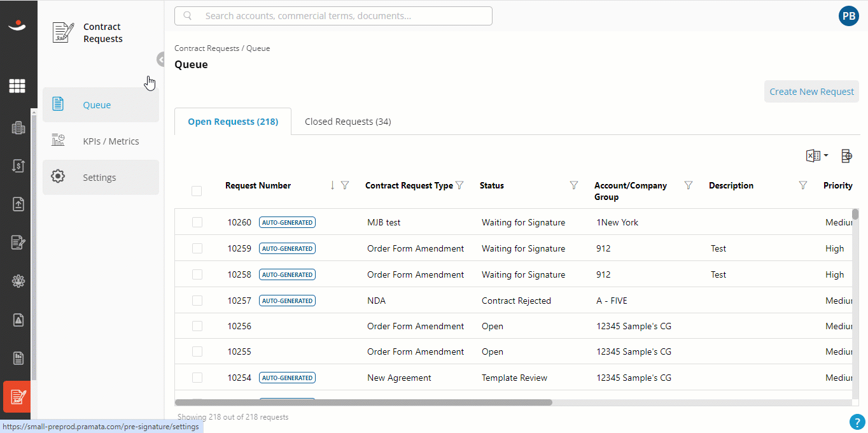
Task: Click the 'Showing 218 out of 218 requests' text
Action: [233, 417]
